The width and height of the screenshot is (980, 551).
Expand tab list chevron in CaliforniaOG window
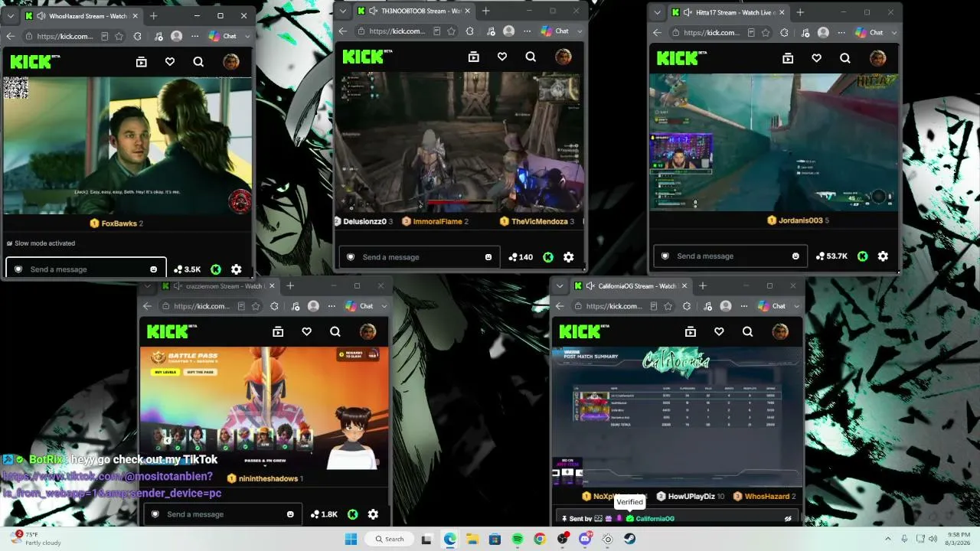pyautogui.click(x=560, y=286)
